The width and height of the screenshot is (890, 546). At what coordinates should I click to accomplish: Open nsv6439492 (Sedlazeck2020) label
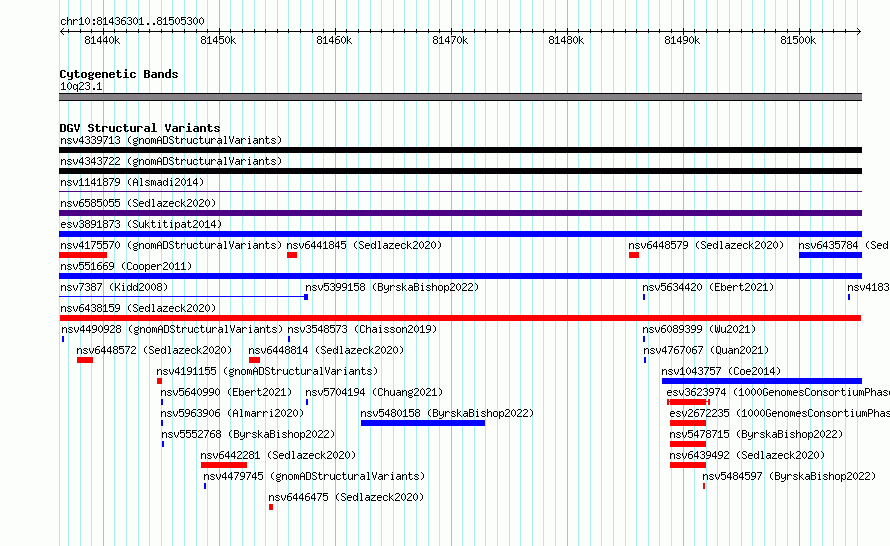coord(747,455)
